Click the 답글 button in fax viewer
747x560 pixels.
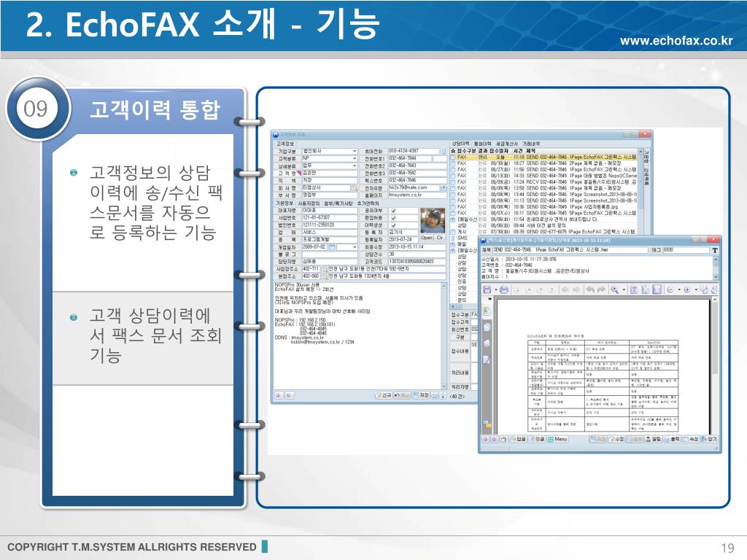tap(518, 439)
